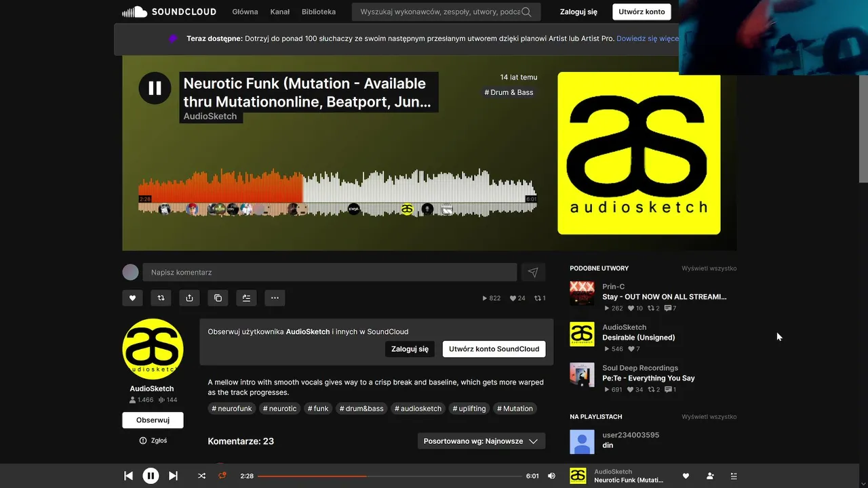This screenshot has width=868, height=488.
Task: Open the playback queue list icon
Action: [734, 476]
